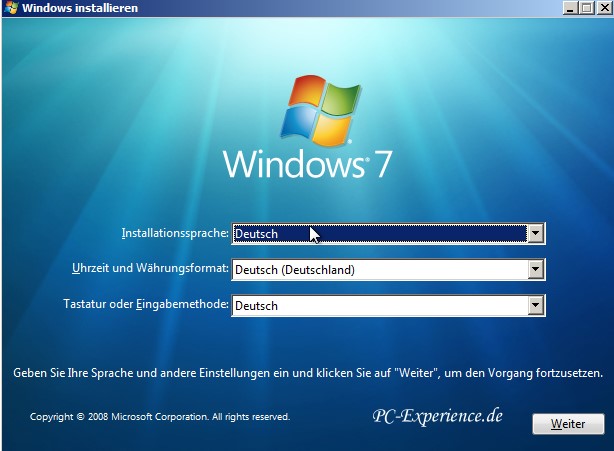Click the Uhrzeit und Währungsformat label
The width and height of the screenshot is (614, 451).
tap(157, 269)
